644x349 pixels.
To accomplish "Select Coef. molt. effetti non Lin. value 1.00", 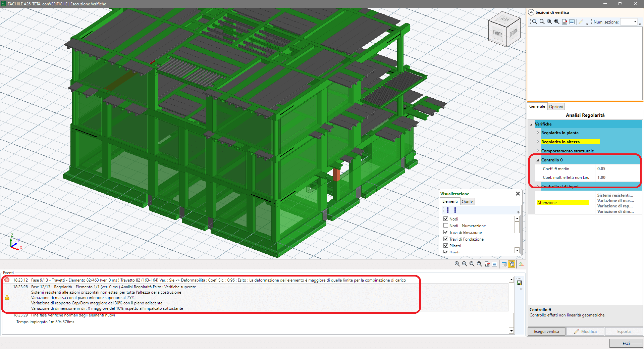I will [x=618, y=178].
